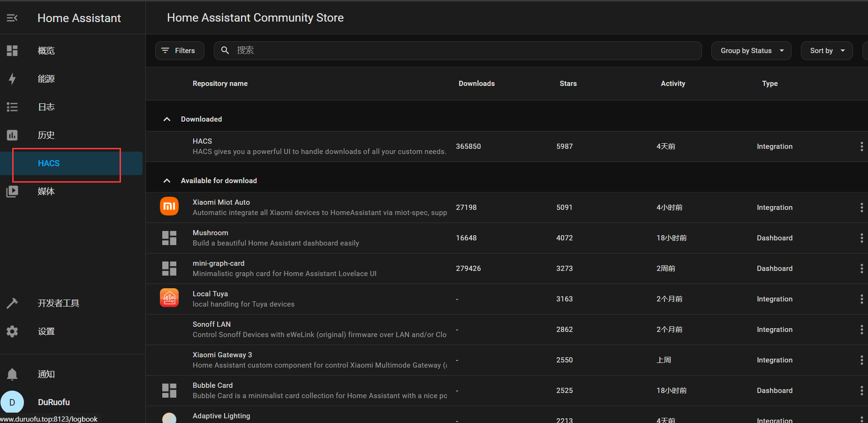
Task: Open three-dot menu for HACS row
Action: click(x=861, y=146)
